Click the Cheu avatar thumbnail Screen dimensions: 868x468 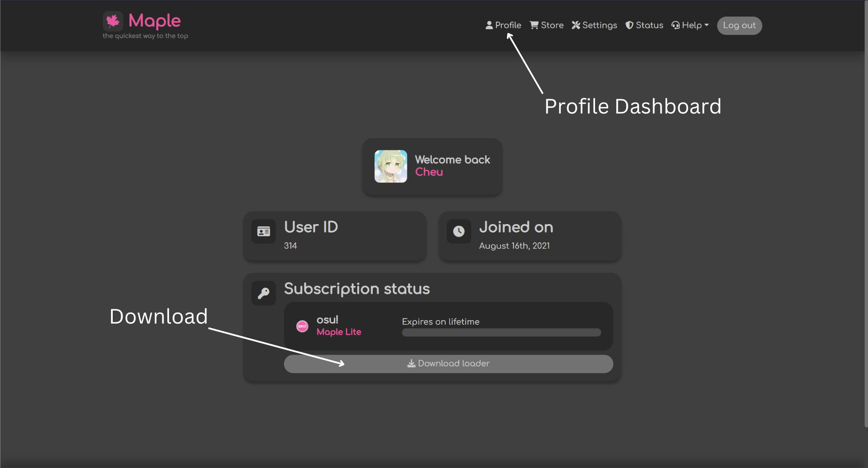click(391, 166)
